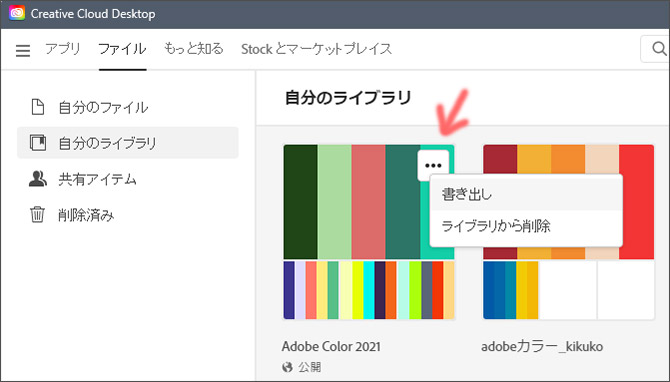Image resolution: width=670 pixels, height=382 pixels.
Task: Click the adobeカラー_kikuko library name
Action: coord(542,346)
